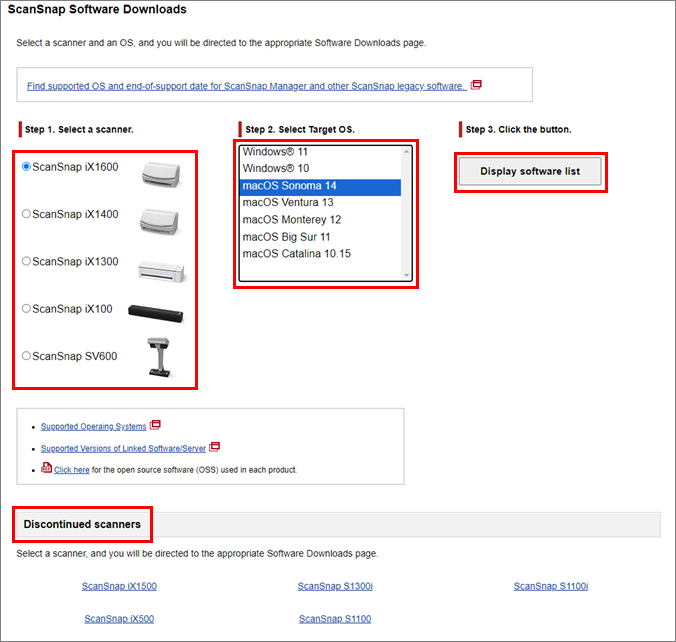Select the ScanSnap iX1400 radio button
The width and height of the screenshot is (676, 642).
point(26,214)
